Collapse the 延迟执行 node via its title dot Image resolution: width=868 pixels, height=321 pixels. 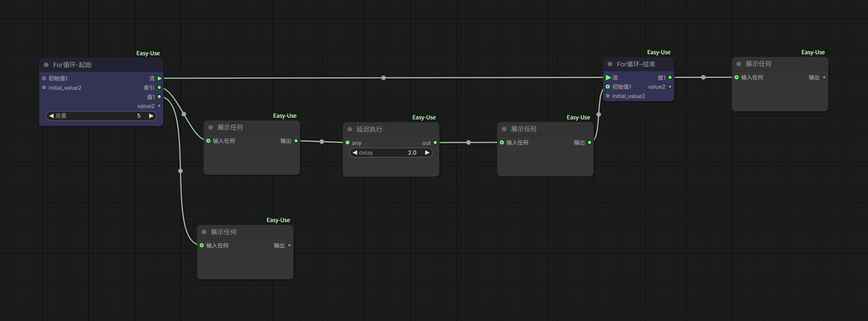point(350,129)
